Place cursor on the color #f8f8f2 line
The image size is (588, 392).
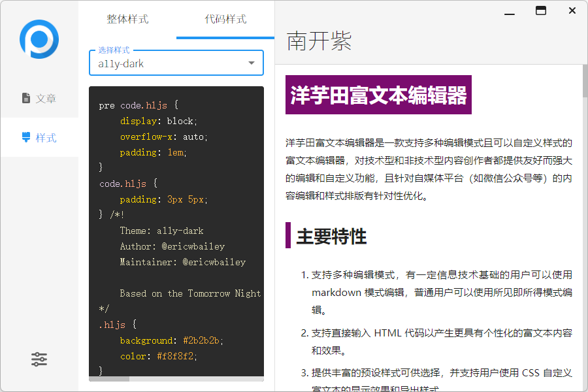click(x=158, y=356)
